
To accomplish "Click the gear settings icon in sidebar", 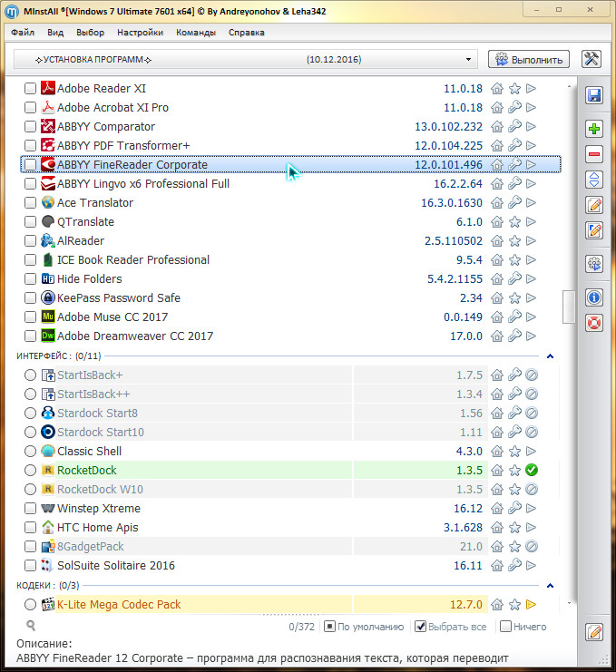I will pyautogui.click(x=594, y=264).
